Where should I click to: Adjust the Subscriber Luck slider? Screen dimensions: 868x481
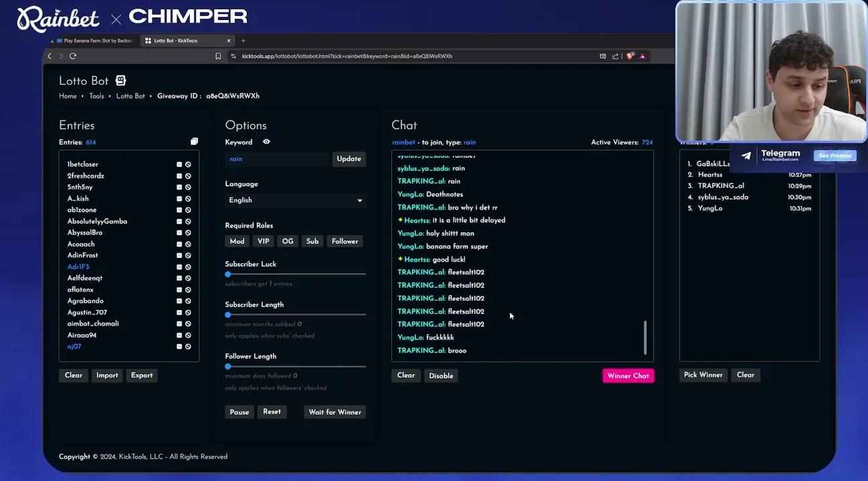pyautogui.click(x=296, y=274)
